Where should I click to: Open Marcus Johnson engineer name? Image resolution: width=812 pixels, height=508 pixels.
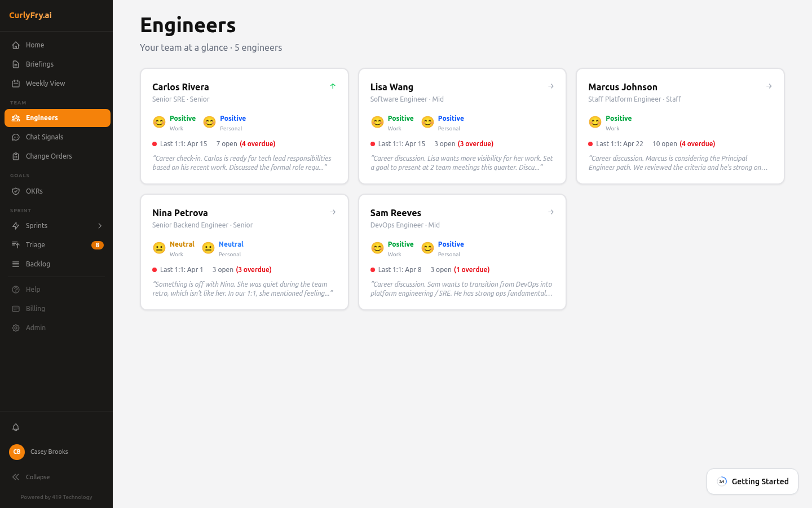coord(623,87)
